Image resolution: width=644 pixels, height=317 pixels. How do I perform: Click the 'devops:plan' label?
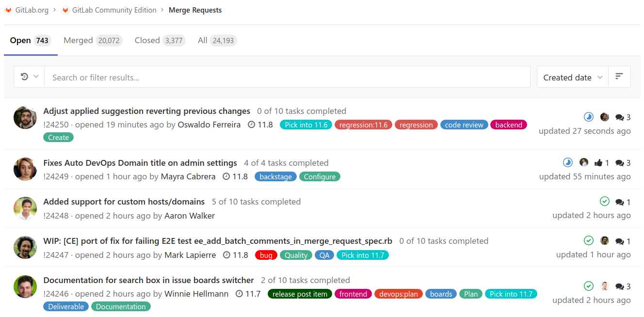tap(399, 294)
